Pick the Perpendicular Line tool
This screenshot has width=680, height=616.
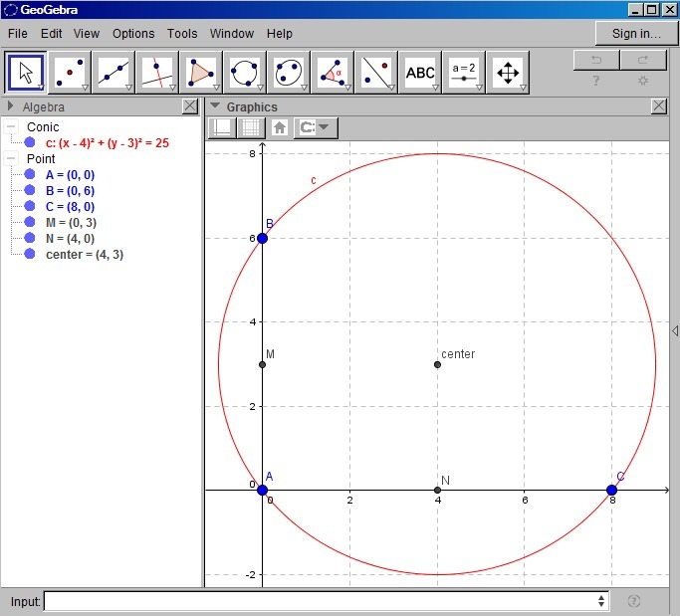click(x=157, y=73)
